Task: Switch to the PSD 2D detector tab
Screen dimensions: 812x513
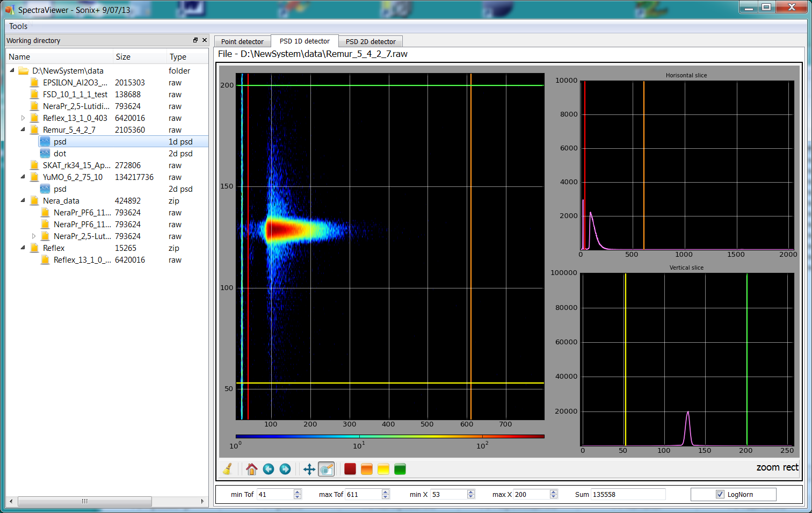Action: pos(371,41)
